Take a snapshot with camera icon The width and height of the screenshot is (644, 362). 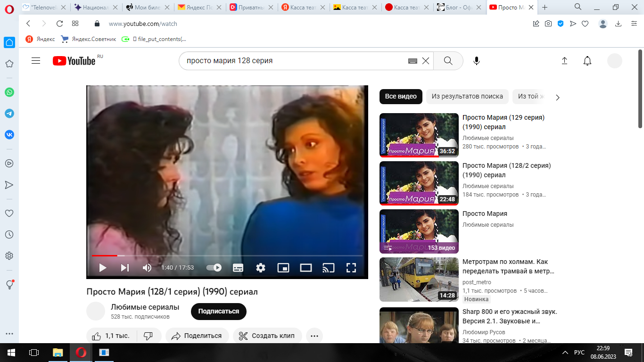tap(548, 24)
